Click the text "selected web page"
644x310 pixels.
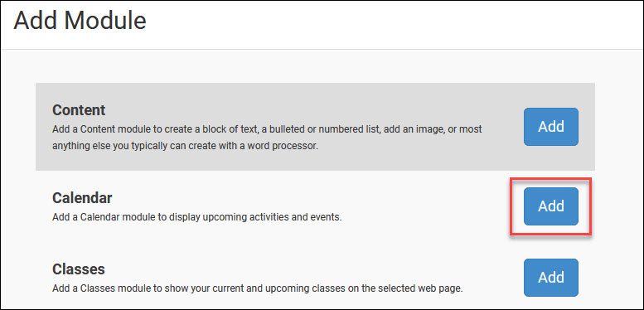(424, 288)
